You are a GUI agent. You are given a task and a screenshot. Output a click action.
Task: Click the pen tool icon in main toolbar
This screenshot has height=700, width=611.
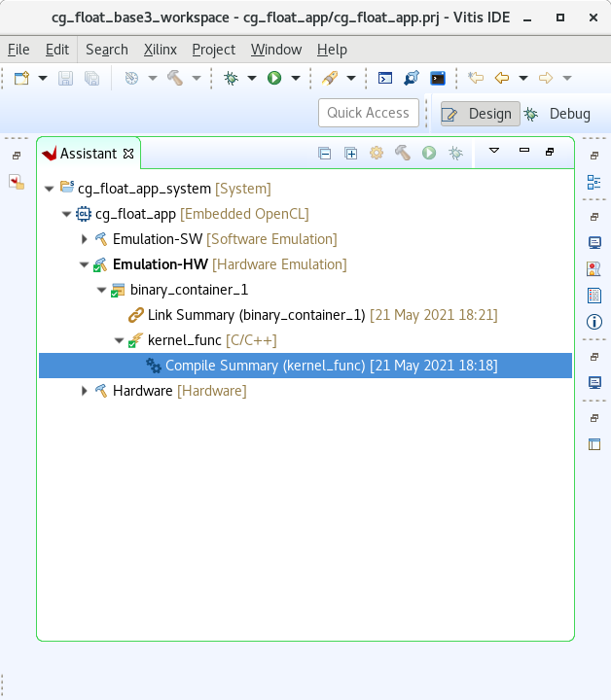coord(330,78)
